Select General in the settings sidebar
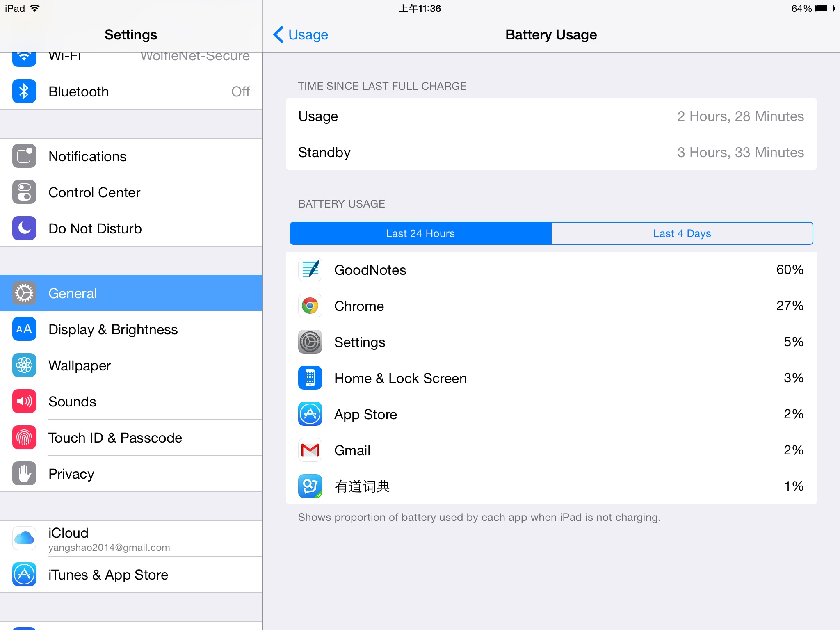 click(131, 293)
